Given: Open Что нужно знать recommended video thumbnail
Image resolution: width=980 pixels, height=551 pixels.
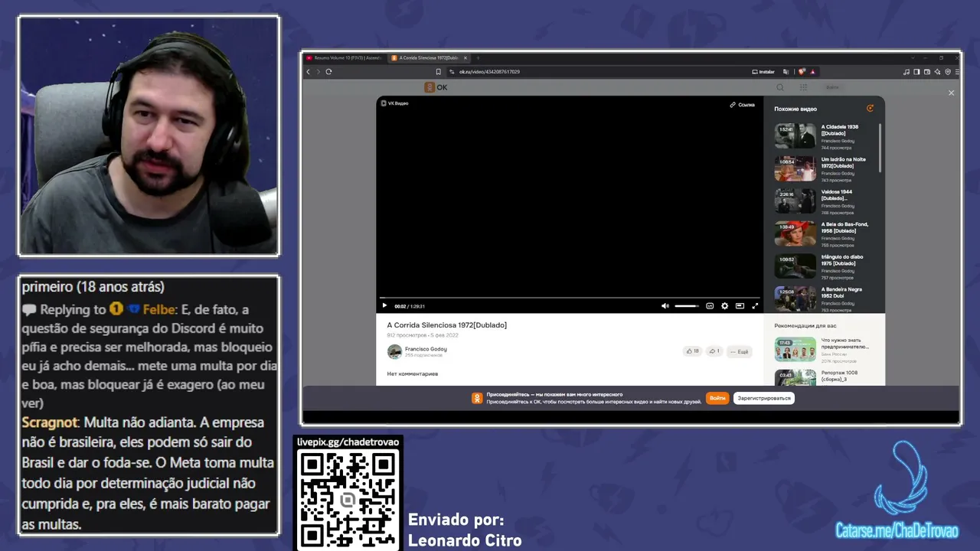Looking at the screenshot, I should tap(795, 349).
